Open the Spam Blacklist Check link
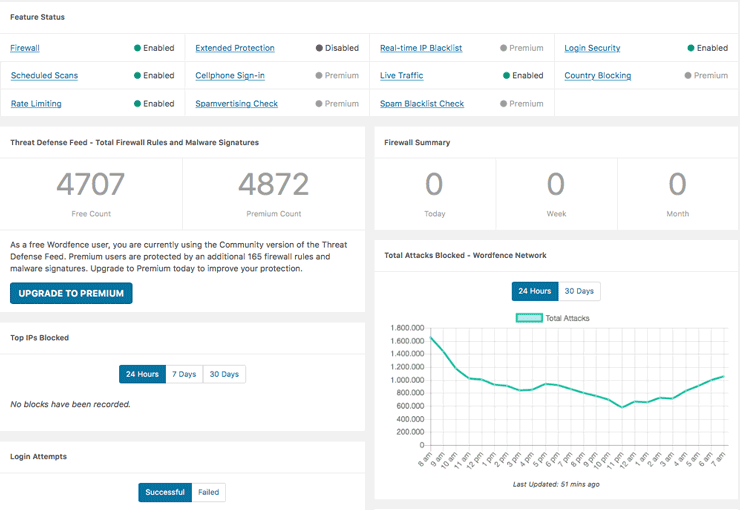 [x=422, y=104]
